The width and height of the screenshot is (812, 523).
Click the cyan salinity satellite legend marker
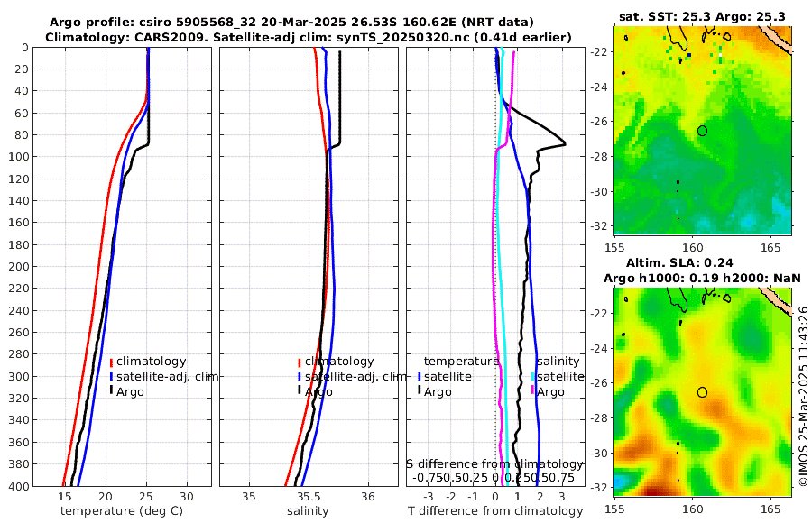(533, 376)
